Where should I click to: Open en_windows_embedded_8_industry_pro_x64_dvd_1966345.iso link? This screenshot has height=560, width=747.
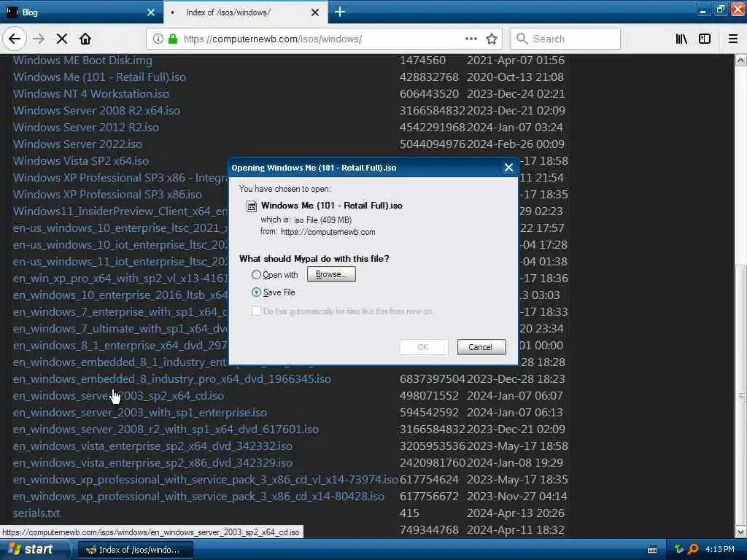(172, 379)
